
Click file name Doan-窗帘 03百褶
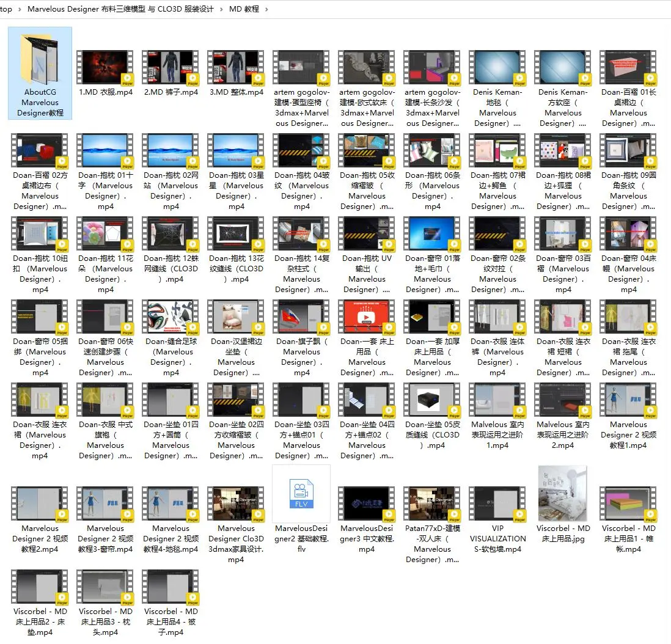point(563,274)
